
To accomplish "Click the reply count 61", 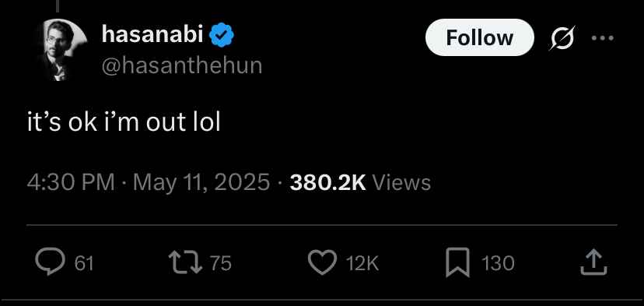I will click(x=84, y=263).
